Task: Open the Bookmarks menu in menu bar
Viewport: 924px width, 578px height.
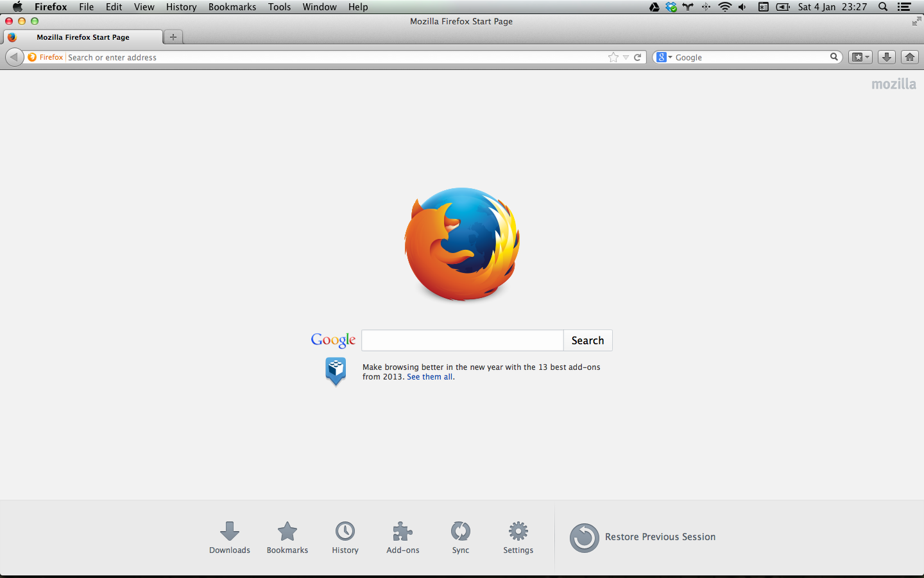Action: (x=232, y=7)
